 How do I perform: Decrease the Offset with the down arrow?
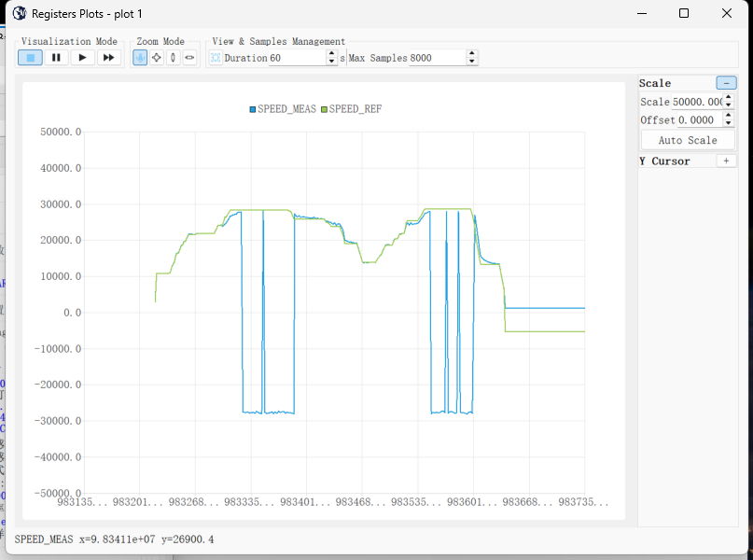(x=729, y=124)
